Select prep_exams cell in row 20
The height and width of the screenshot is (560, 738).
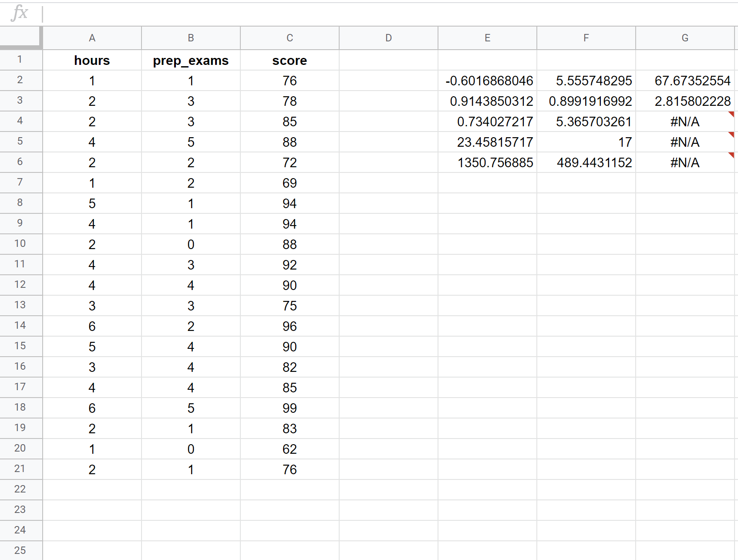coord(191,449)
